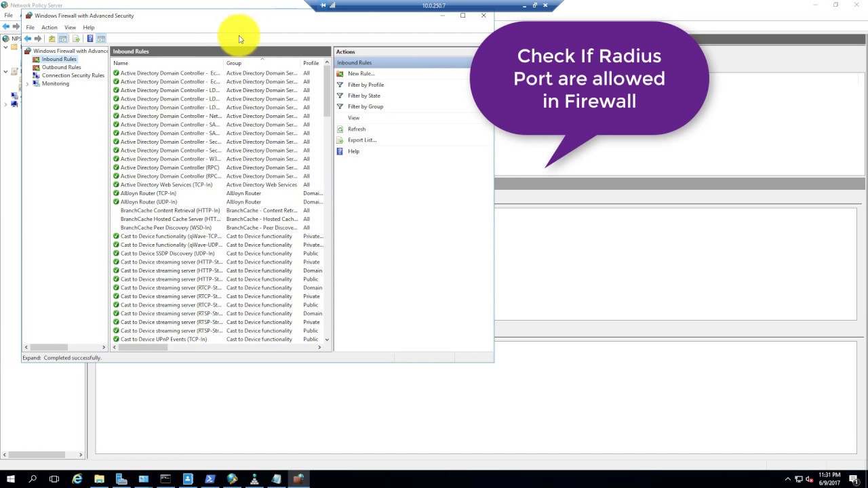Open Server Manager from taskbar
The image size is (868, 488).
(121, 479)
